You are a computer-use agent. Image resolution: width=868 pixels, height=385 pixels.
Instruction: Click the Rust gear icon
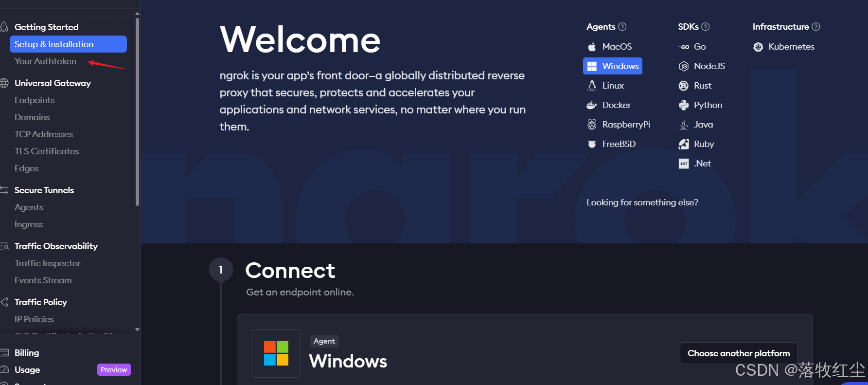pyautogui.click(x=684, y=86)
